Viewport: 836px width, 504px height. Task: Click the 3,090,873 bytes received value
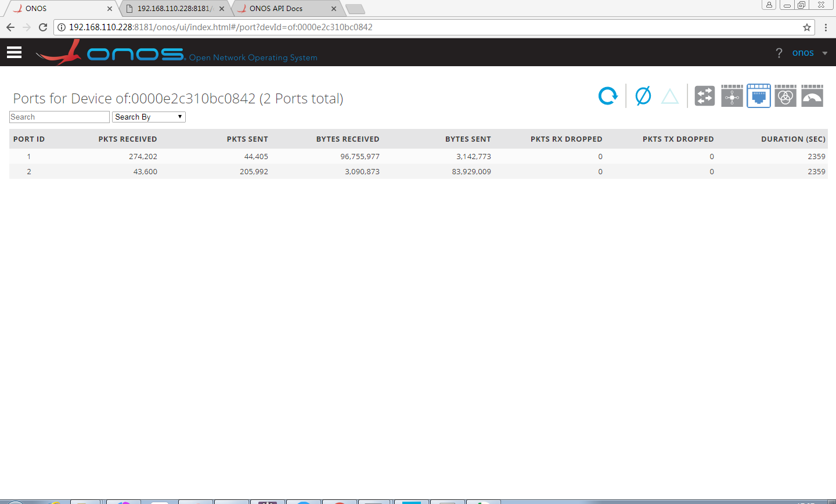click(362, 171)
